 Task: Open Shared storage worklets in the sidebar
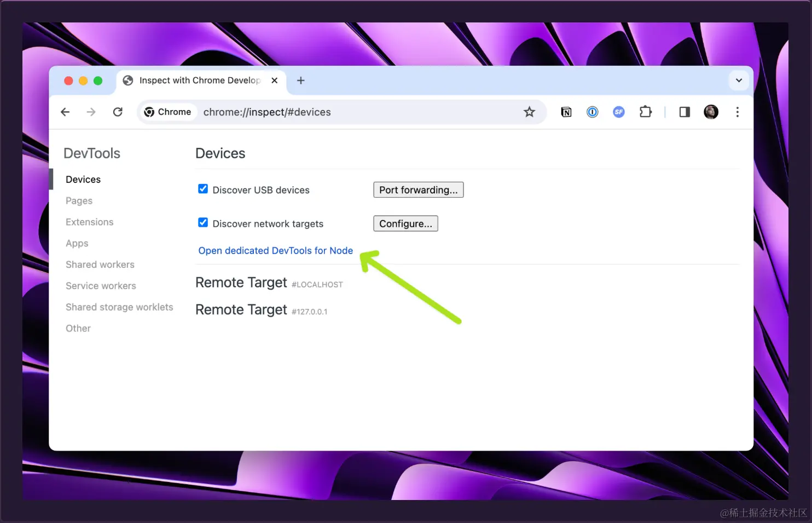119,307
